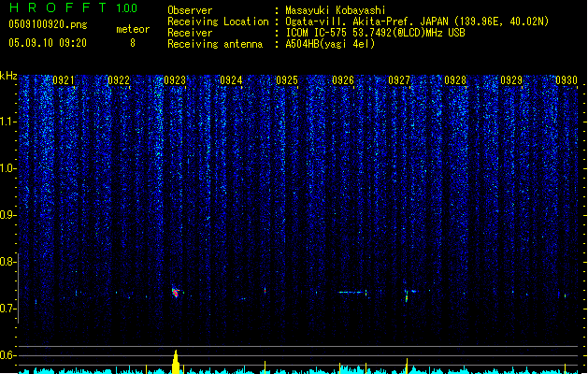Screen dimensions: 588x374
Task: Click the version number 1.00
Action: (127, 8)
